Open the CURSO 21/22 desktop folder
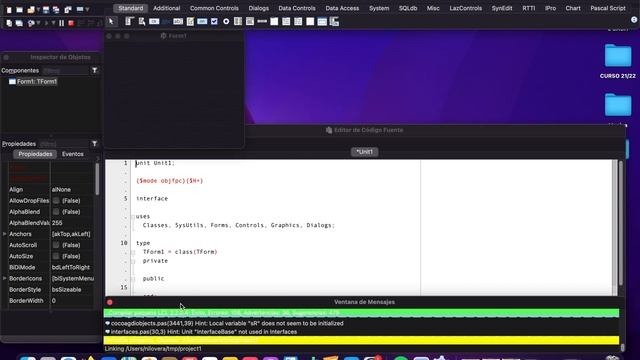 618,61
